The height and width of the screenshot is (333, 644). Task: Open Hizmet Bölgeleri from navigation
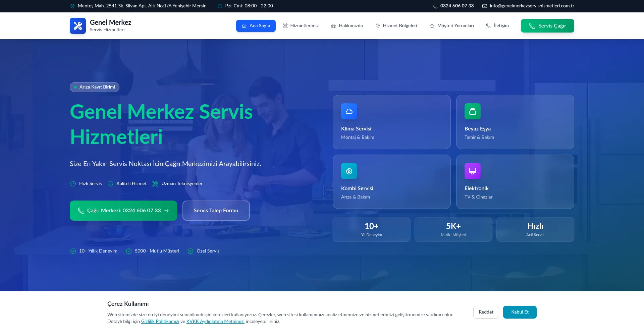pos(396,26)
